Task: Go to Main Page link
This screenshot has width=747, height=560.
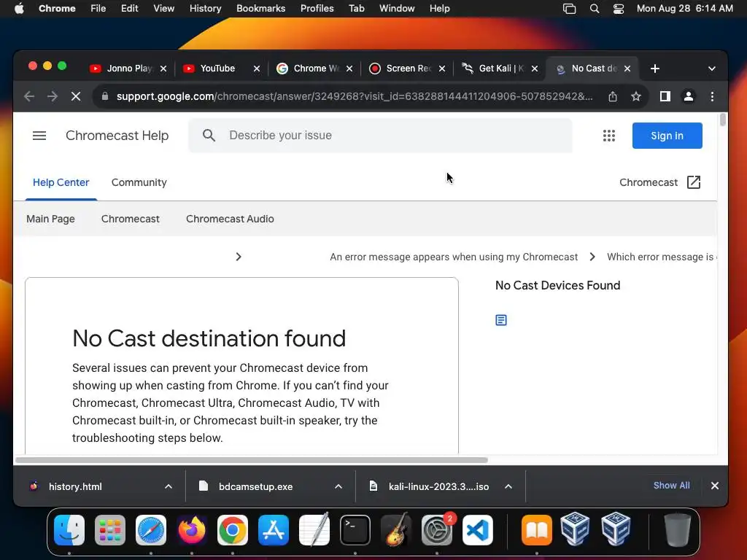Action: 50,219
